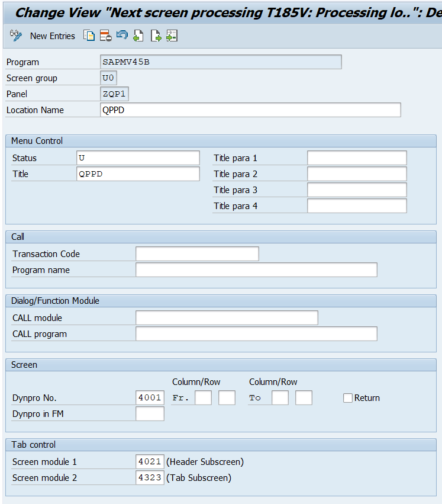Click the Title field containing QPPD
This screenshot has height=504, width=442.
138,174
